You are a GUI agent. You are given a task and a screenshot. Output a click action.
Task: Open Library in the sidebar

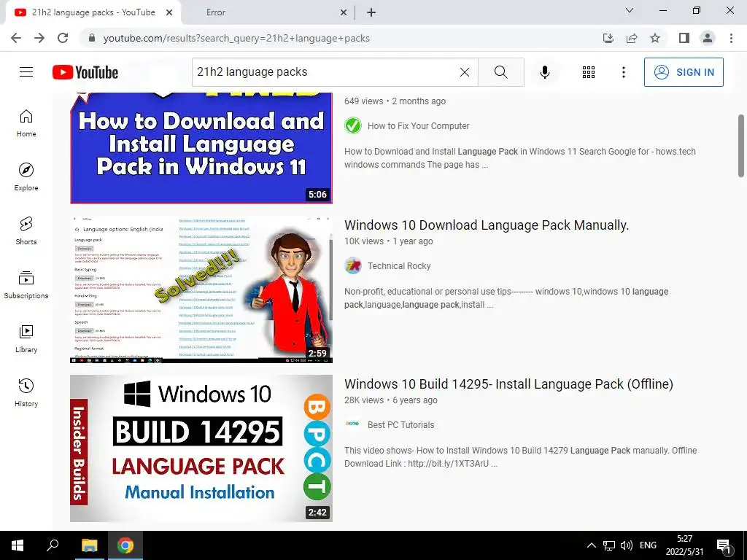[26, 338]
